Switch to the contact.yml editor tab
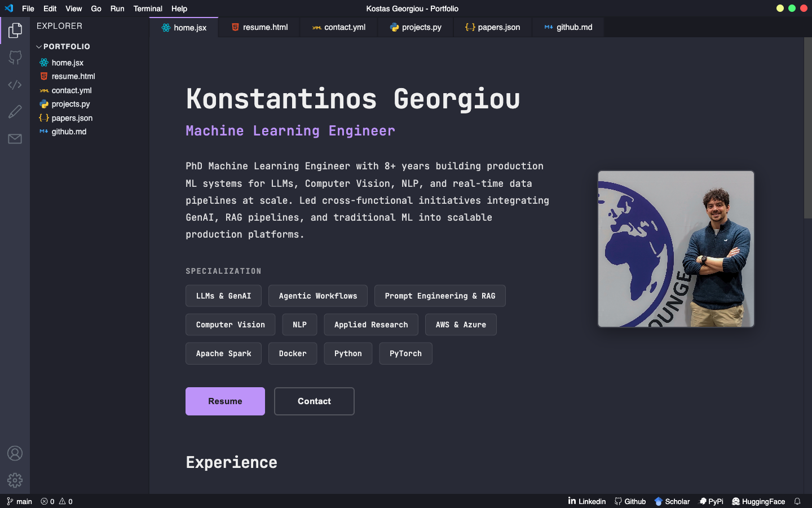 click(x=339, y=27)
